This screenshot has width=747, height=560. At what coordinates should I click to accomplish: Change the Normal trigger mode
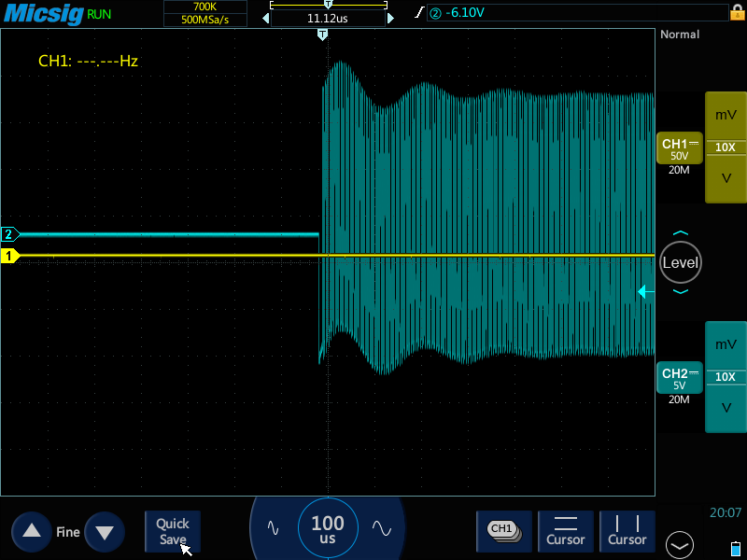tap(680, 35)
